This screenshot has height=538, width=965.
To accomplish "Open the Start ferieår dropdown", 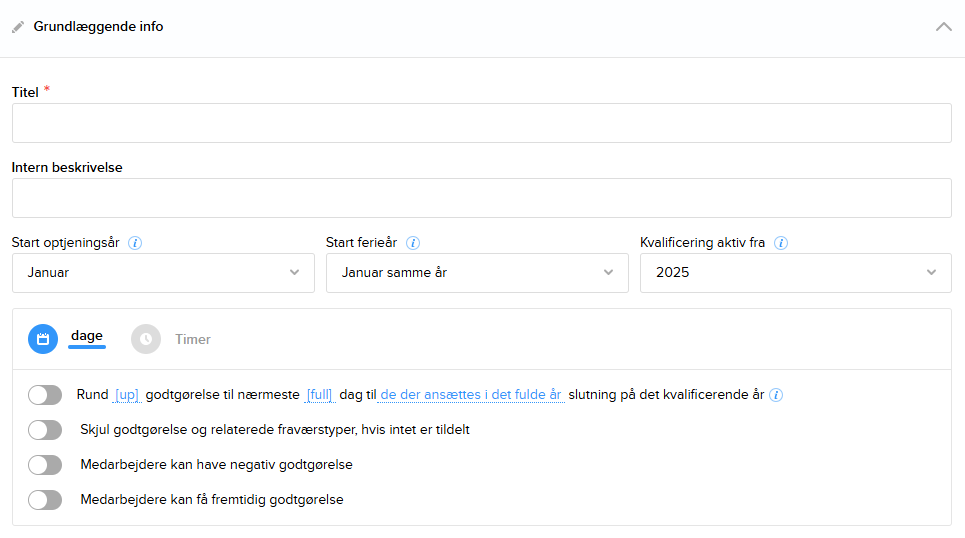I will pos(477,273).
